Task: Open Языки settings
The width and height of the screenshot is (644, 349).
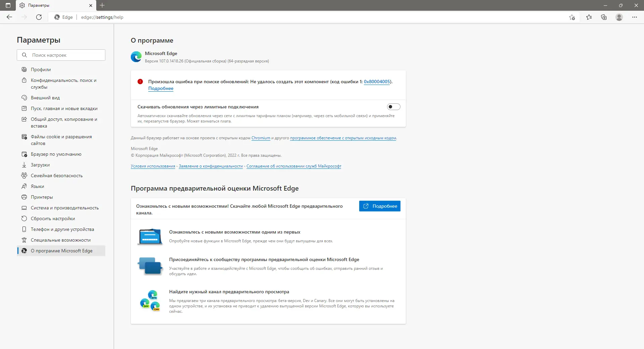Action: coord(61,186)
